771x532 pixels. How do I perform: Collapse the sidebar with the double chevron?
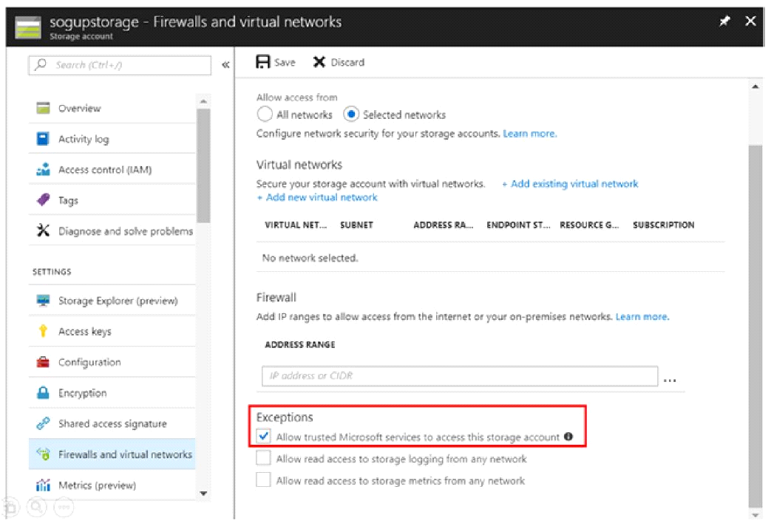click(x=225, y=64)
